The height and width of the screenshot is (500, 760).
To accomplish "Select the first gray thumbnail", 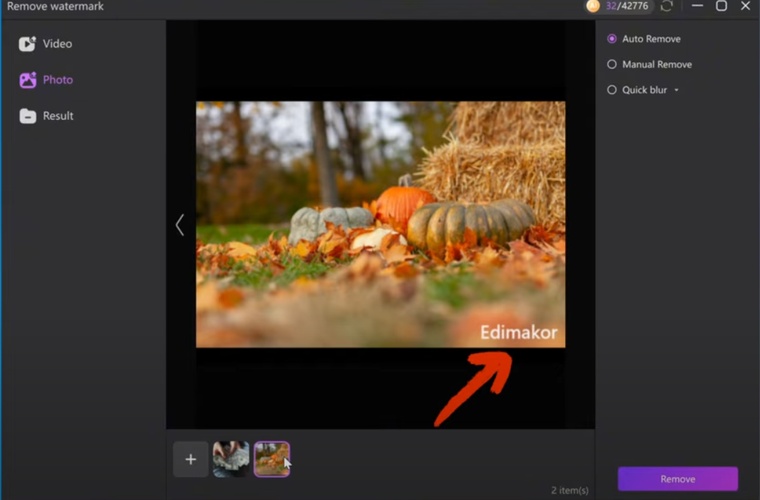I will pyautogui.click(x=231, y=459).
